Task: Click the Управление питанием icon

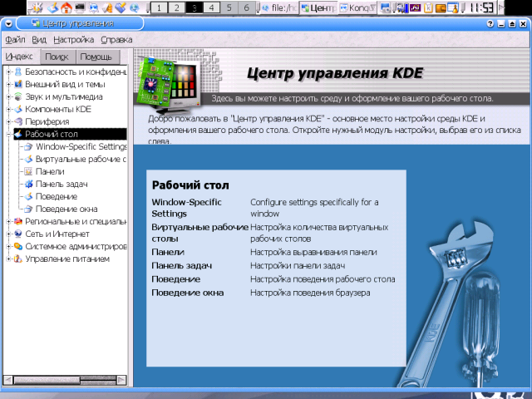Action: [17, 259]
